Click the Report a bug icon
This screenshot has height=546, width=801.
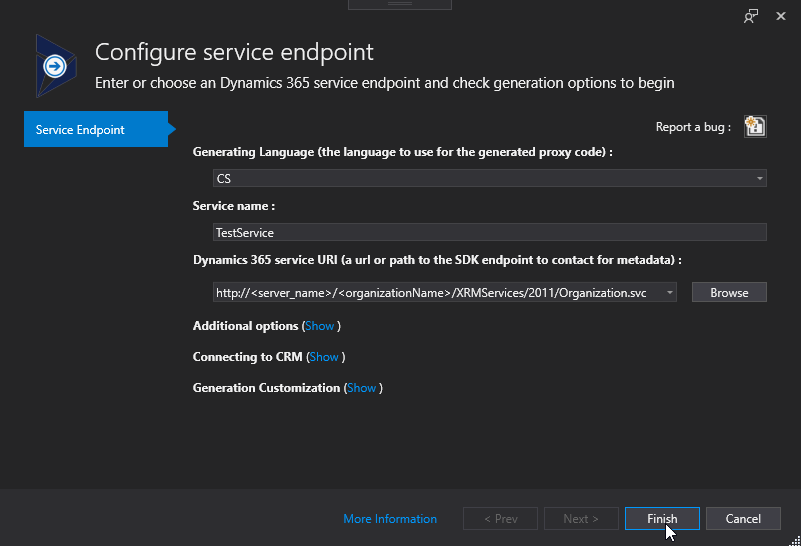[755, 127]
